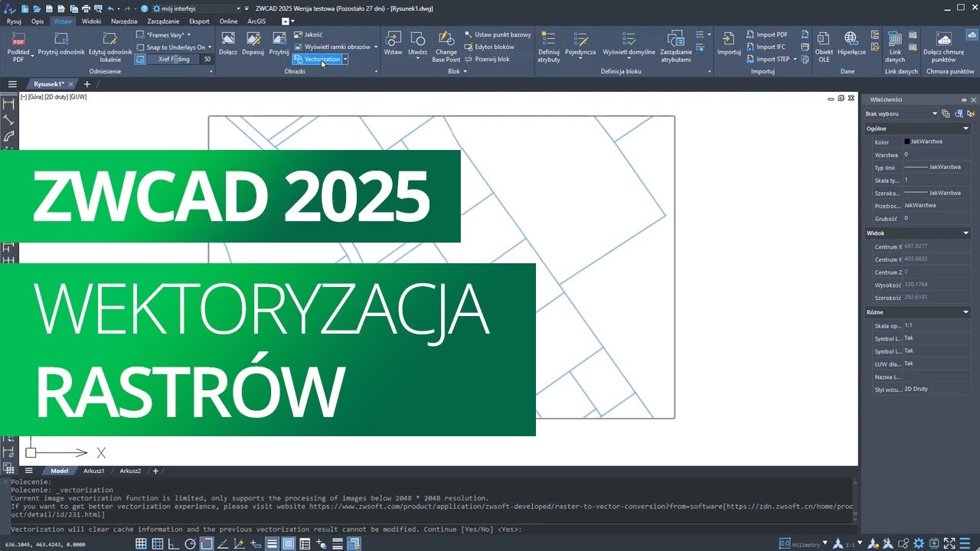
Task: Click Import IFC
Action: (x=766, y=47)
